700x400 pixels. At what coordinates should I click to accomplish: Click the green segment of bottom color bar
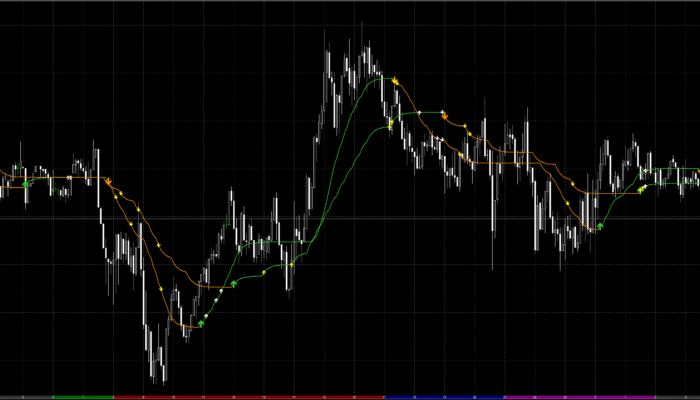[x=82, y=397]
